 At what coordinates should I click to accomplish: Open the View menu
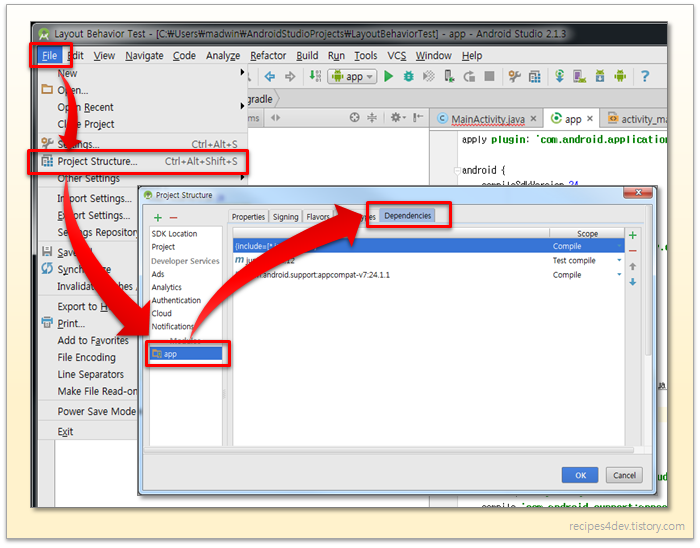click(x=104, y=56)
